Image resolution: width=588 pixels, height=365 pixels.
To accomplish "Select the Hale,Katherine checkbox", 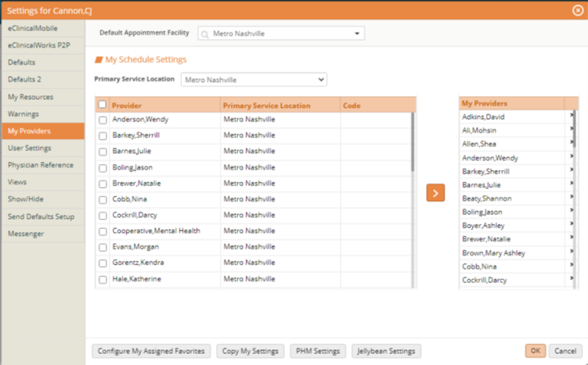I will click(103, 279).
